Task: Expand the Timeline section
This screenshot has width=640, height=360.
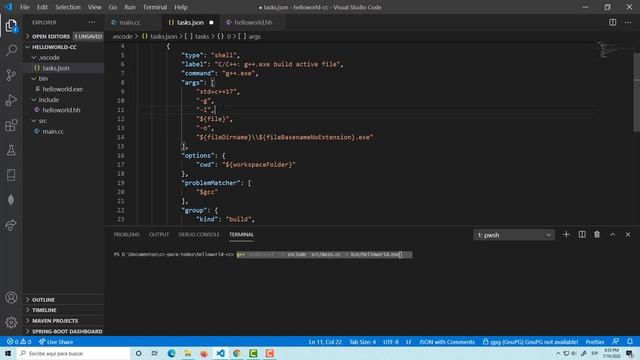Action: tap(64, 310)
